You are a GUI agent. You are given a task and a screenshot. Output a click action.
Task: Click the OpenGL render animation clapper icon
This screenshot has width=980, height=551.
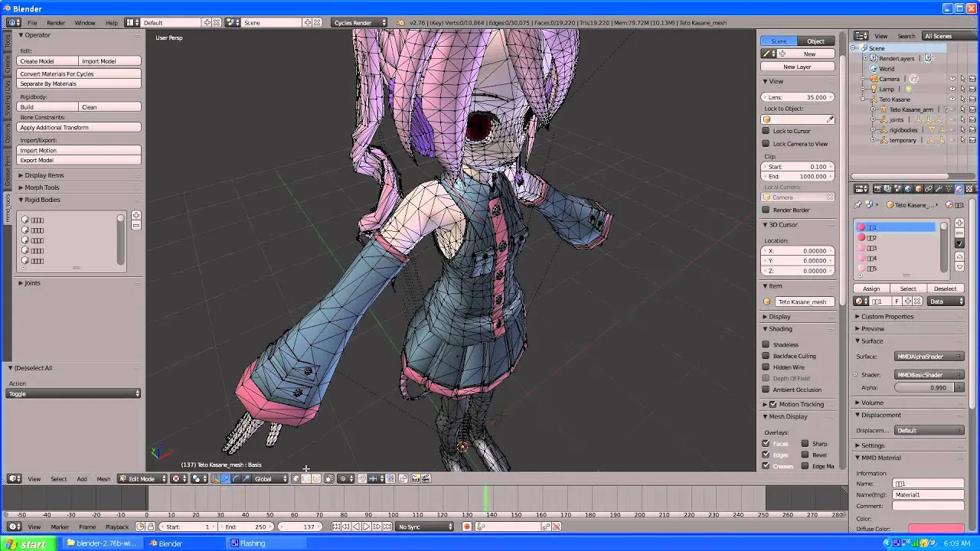426,478
